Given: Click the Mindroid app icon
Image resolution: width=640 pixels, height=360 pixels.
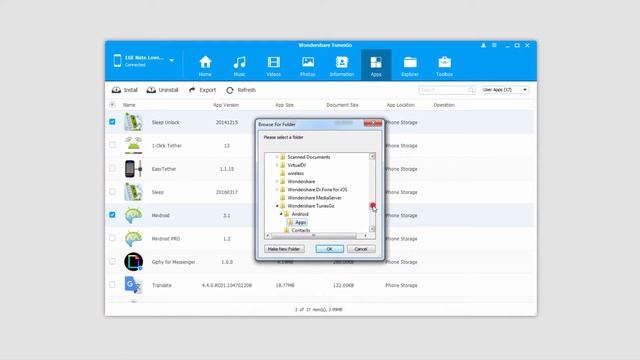Looking at the screenshot, I should pos(133,215).
